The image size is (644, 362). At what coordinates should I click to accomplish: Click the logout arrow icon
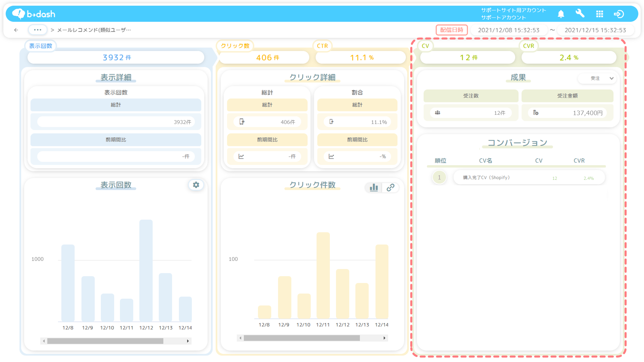click(x=619, y=14)
